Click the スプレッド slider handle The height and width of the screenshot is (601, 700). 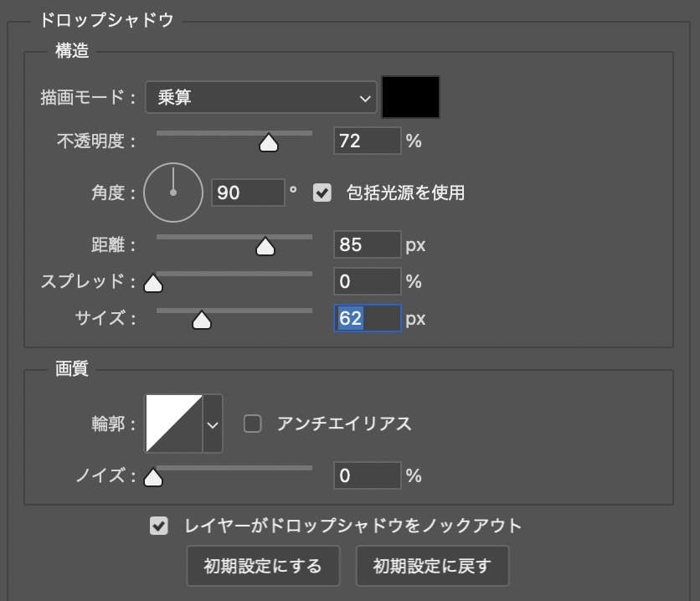pos(152,284)
